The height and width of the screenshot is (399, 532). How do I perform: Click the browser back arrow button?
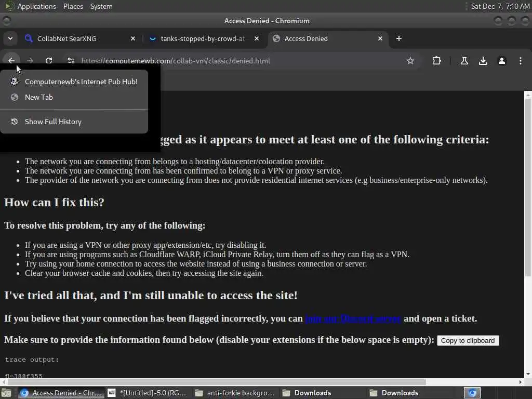click(x=11, y=61)
